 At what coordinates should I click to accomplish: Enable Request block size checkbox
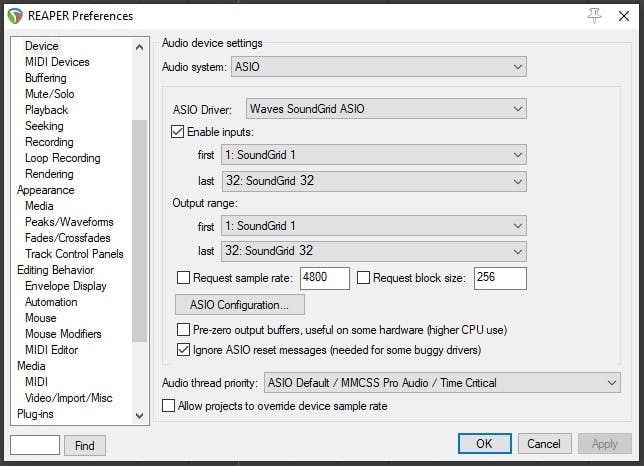click(363, 278)
